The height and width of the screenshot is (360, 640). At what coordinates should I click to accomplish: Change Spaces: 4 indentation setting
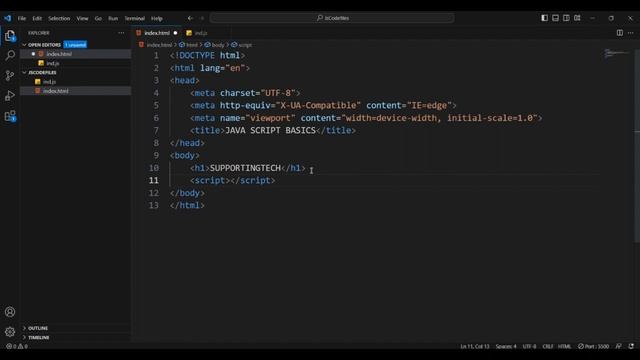pos(506,346)
